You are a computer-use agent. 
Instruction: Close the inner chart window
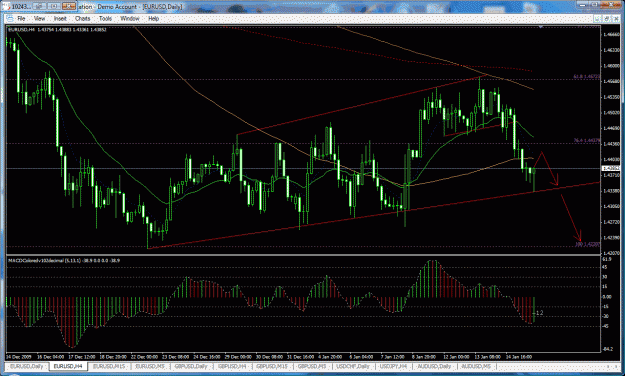[615, 18]
